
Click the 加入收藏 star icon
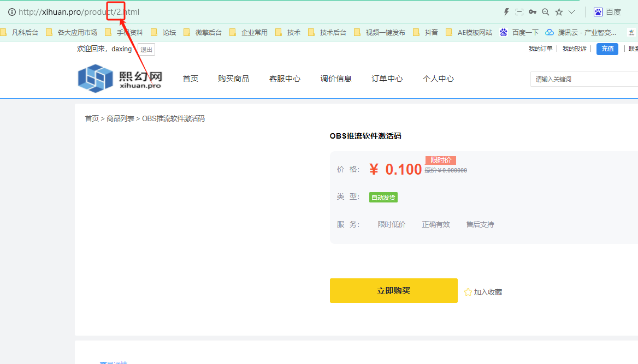(x=468, y=292)
